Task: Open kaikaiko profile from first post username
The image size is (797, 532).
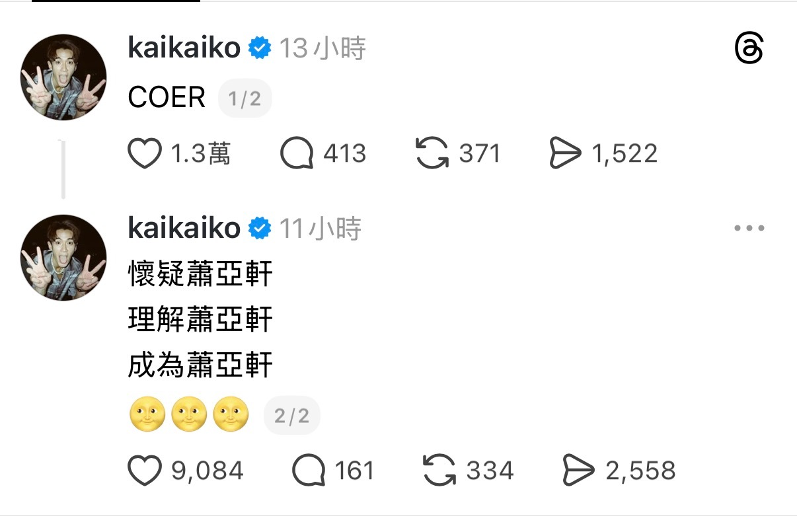Action: click(184, 48)
